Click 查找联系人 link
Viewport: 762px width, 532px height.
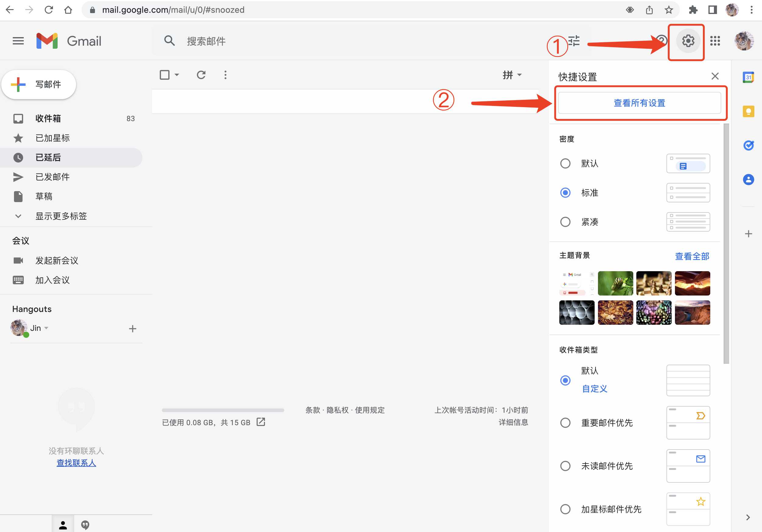tap(76, 463)
